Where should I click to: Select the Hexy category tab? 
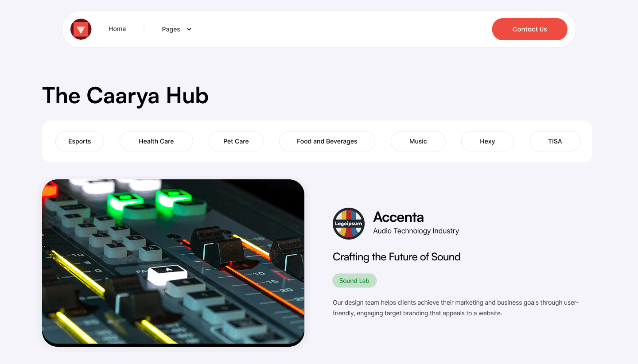click(x=487, y=141)
